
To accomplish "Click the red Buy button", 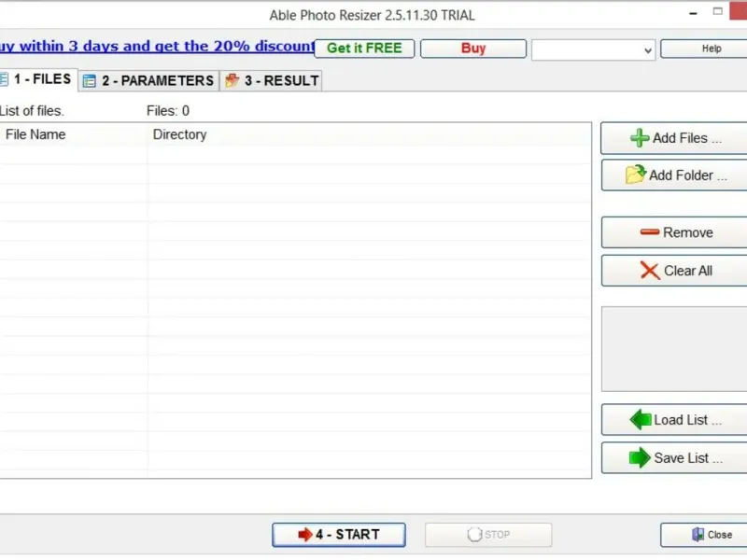I will (x=473, y=49).
